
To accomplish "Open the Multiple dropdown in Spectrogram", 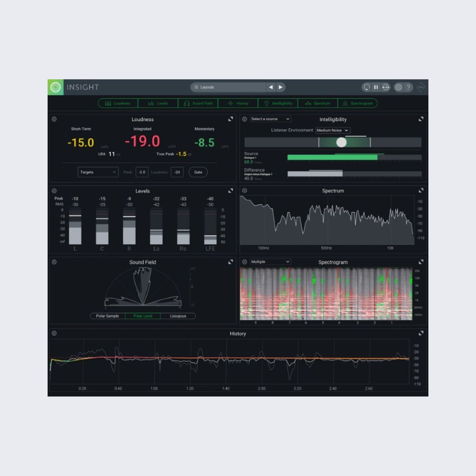I will click(x=270, y=262).
